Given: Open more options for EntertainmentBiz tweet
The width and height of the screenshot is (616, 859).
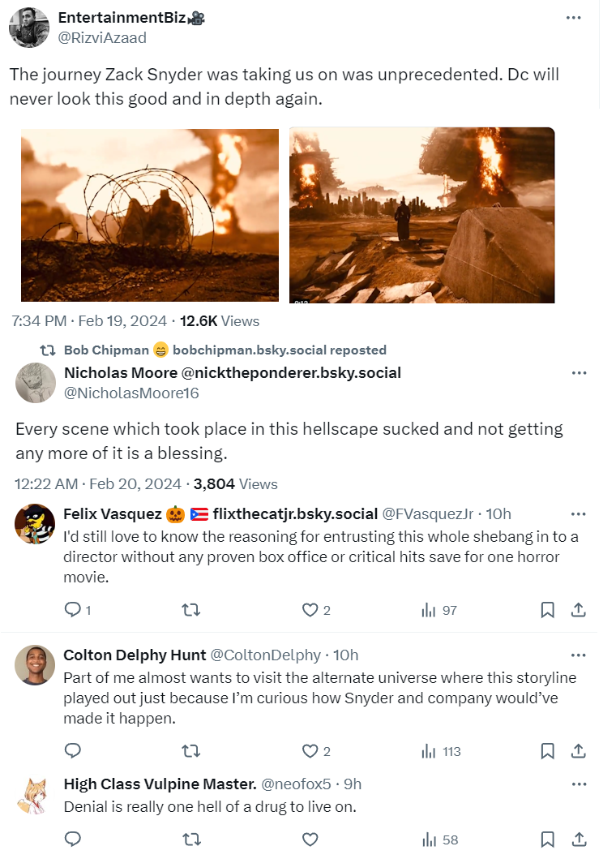Looking at the screenshot, I should click(x=573, y=18).
